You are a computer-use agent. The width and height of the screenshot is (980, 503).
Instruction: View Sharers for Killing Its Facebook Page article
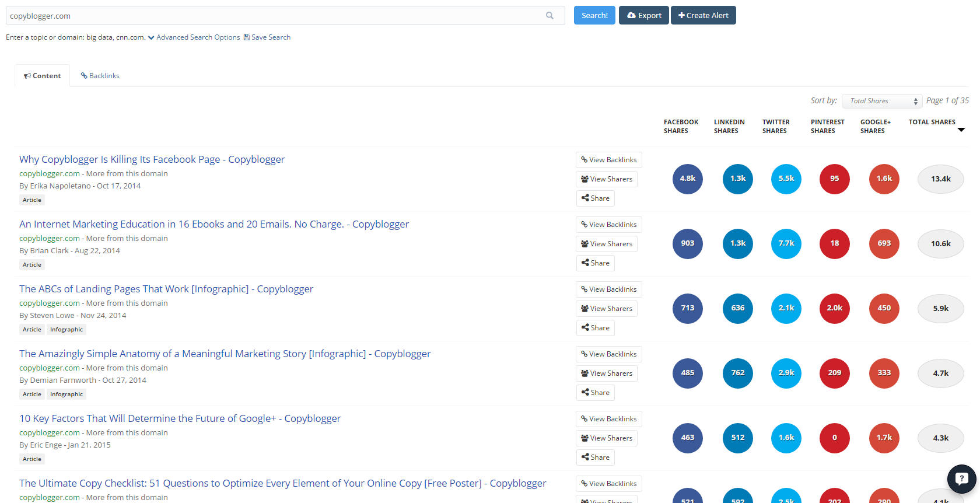pyautogui.click(x=607, y=179)
